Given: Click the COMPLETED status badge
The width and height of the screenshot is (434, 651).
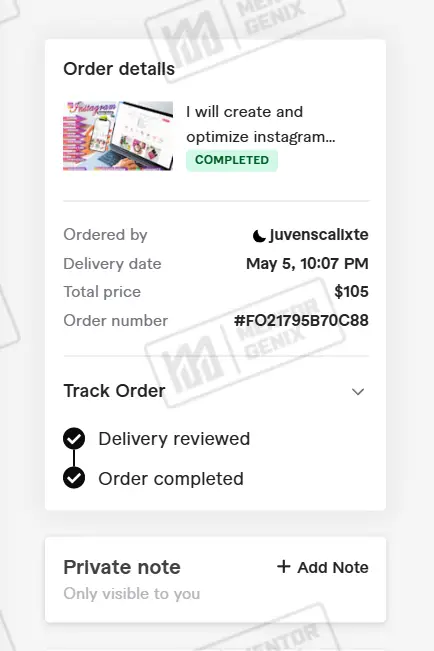Looking at the screenshot, I should click(x=232, y=160).
